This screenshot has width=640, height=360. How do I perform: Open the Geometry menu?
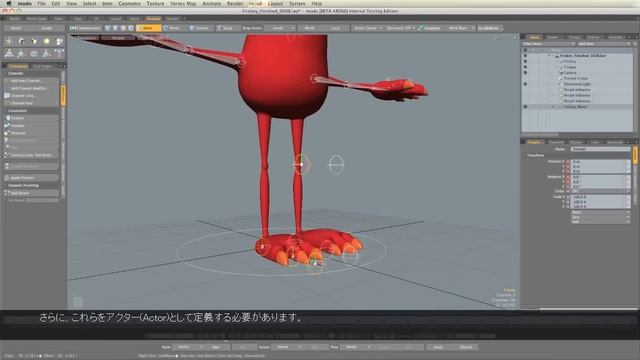[129, 3]
